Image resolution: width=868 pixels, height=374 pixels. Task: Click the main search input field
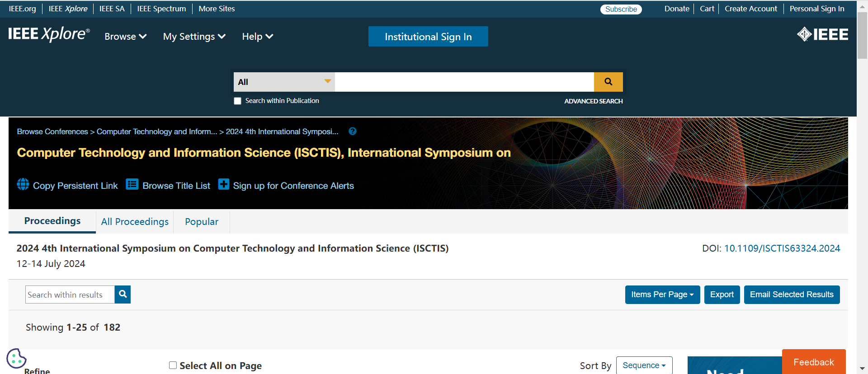point(464,82)
